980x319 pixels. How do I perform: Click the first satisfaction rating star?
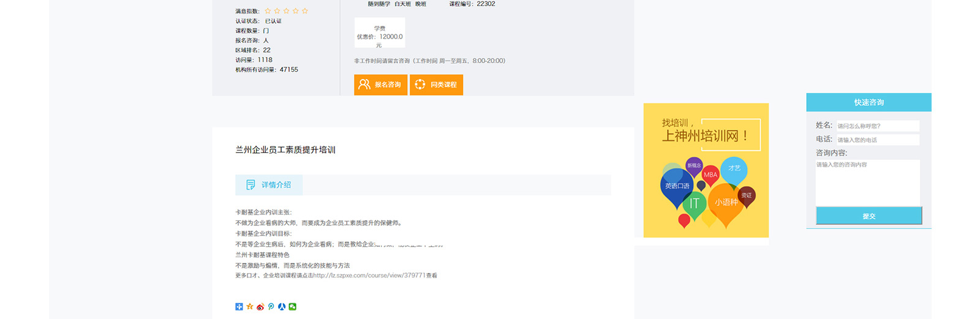268,11
